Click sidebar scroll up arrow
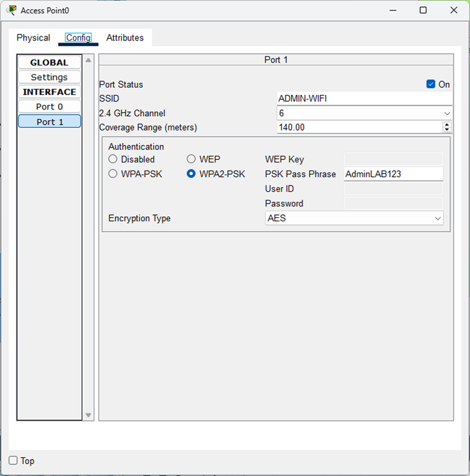The image size is (470, 476). (x=88, y=61)
